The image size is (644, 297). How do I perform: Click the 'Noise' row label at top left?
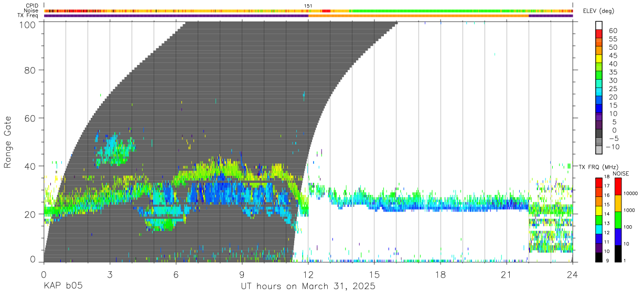click(x=31, y=10)
